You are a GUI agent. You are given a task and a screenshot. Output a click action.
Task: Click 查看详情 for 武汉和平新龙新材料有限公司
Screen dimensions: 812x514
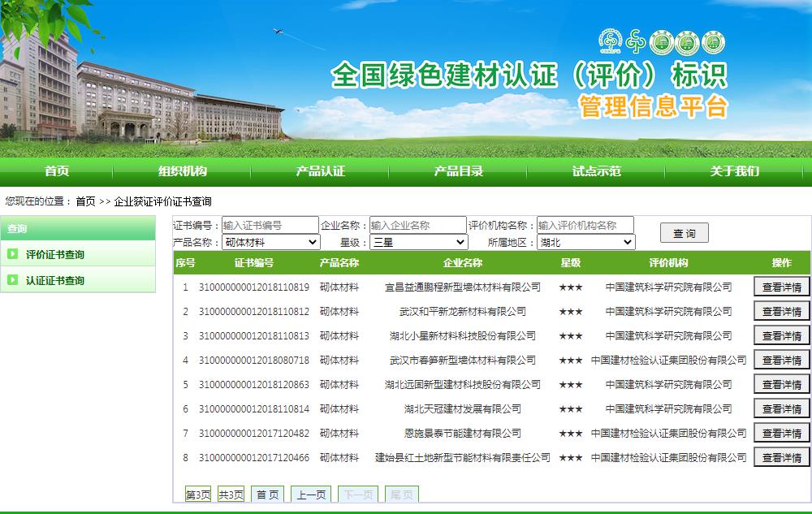[782, 311]
